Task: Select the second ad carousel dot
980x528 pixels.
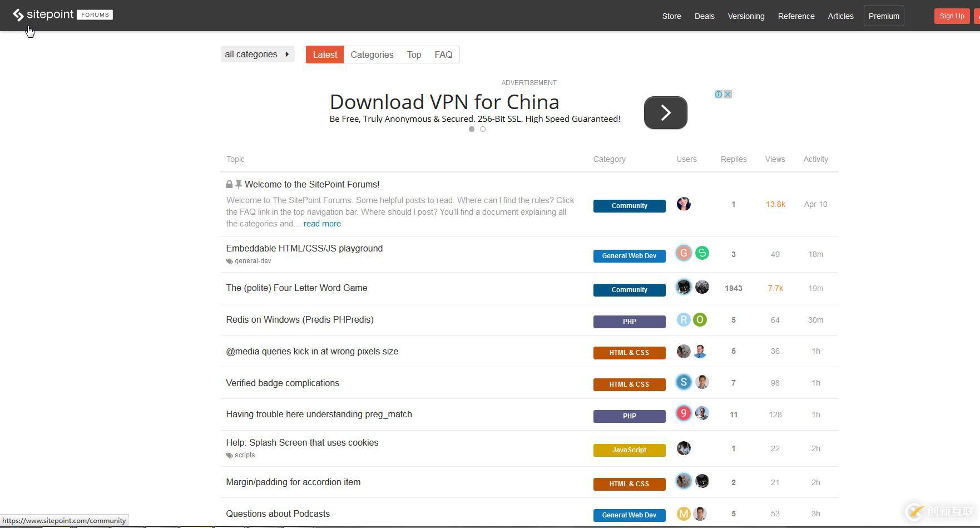Action: click(483, 129)
